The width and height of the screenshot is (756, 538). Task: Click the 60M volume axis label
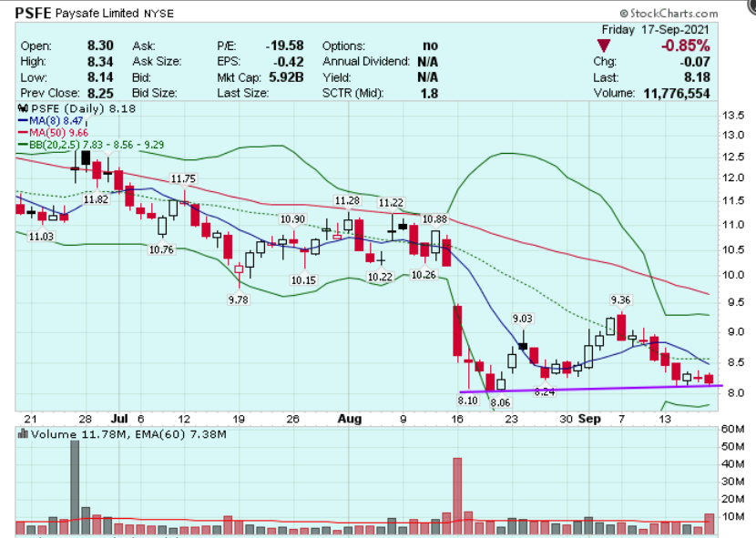click(x=733, y=429)
